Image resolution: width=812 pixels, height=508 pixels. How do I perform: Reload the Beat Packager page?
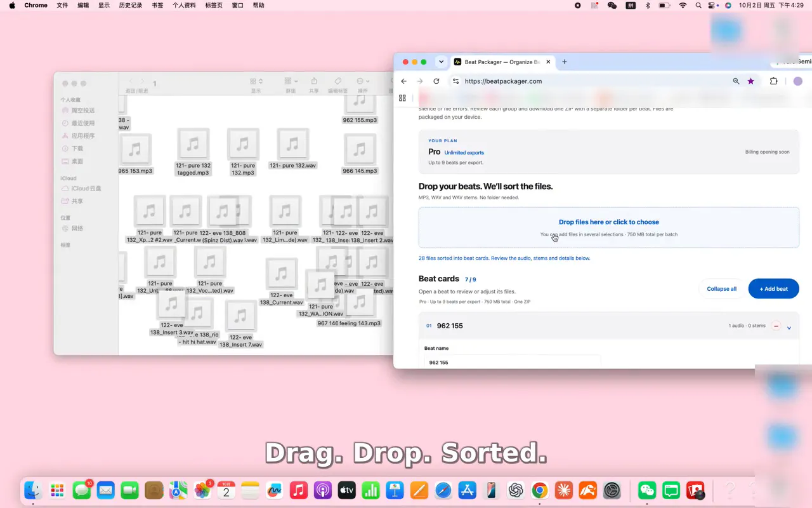tap(436, 81)
